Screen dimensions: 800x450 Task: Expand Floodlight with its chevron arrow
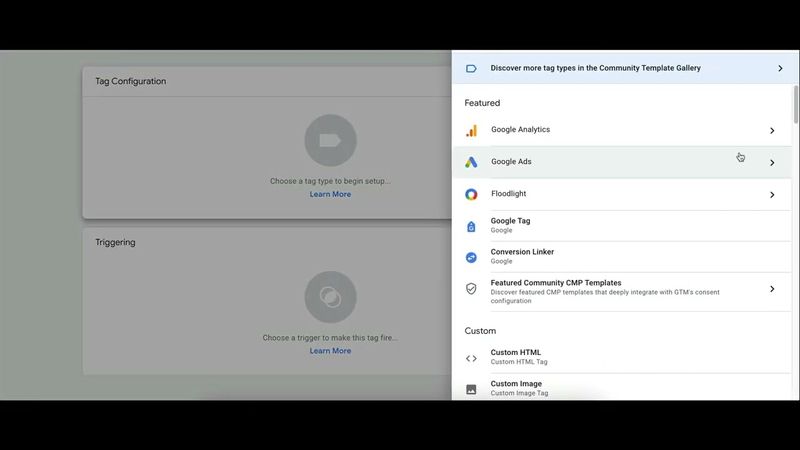tap(772, 194)
